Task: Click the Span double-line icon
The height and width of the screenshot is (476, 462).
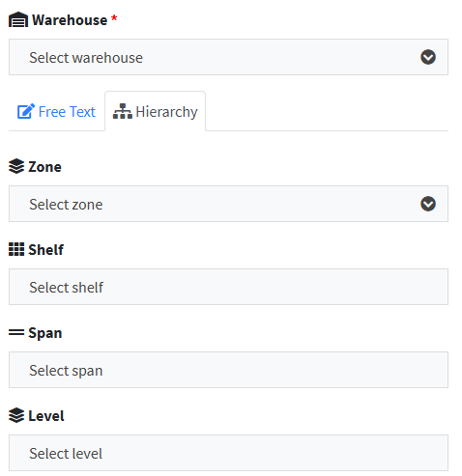Action: click(x=16, y=332)
